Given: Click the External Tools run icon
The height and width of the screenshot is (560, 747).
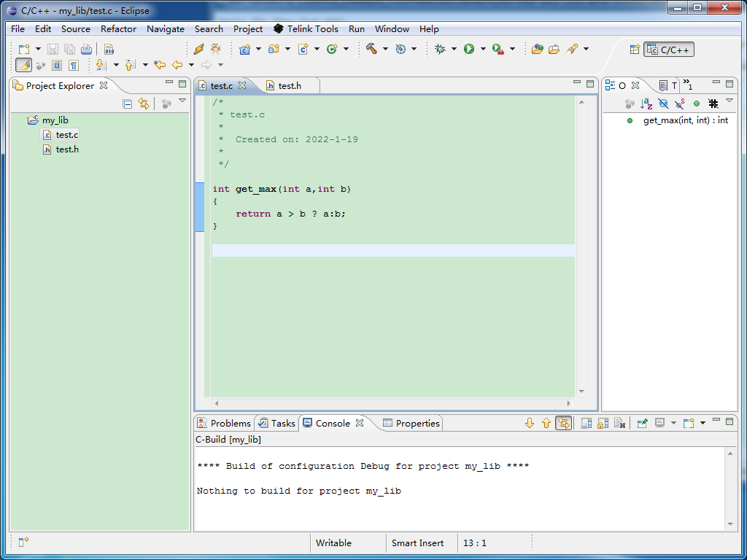Looking at the screenshot, I should pos(498,49).
